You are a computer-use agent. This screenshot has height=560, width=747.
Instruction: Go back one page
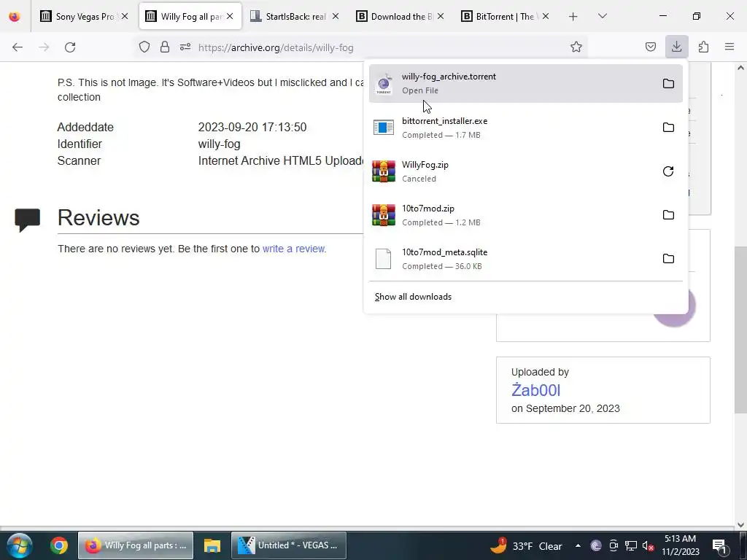pyautogui.click(x=18, y=47)
